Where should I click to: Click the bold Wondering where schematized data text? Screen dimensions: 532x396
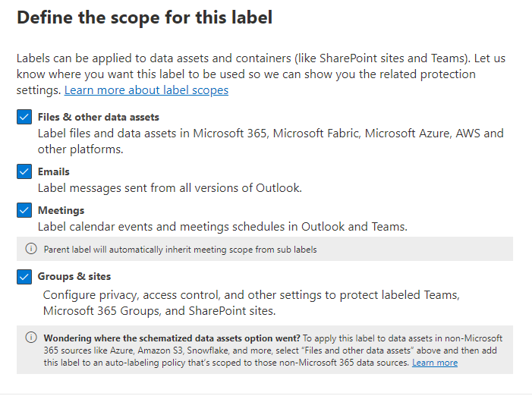click(x=172, y=338)
